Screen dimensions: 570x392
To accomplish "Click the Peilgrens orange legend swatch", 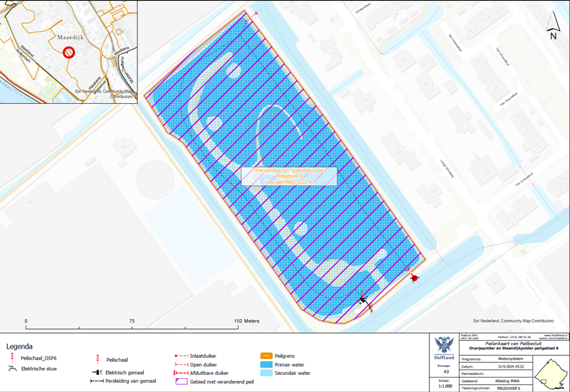I will [268, 356].
